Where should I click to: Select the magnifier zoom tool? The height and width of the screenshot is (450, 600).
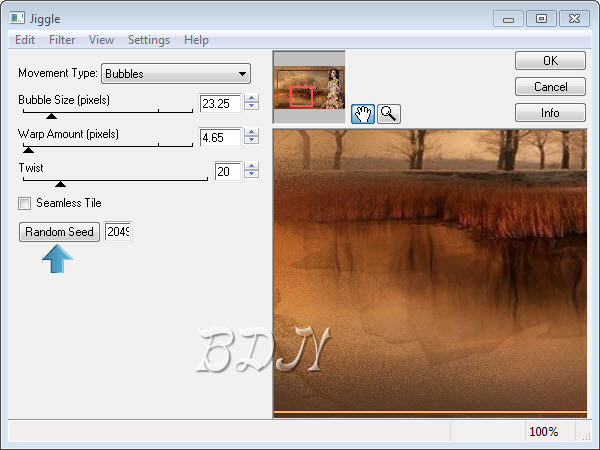click(x=389, y=114)
